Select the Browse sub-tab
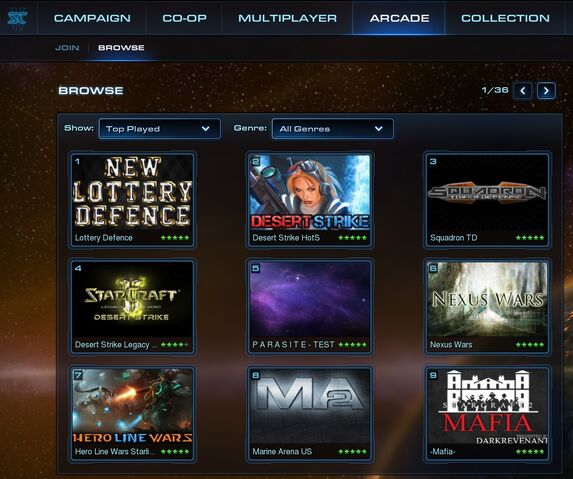Viewport: 573px width, 479px height. tap(121, 47)
